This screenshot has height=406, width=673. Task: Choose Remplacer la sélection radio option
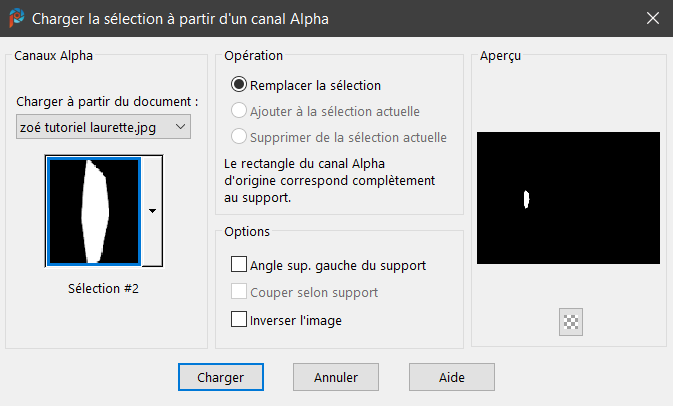pos(239,86)
